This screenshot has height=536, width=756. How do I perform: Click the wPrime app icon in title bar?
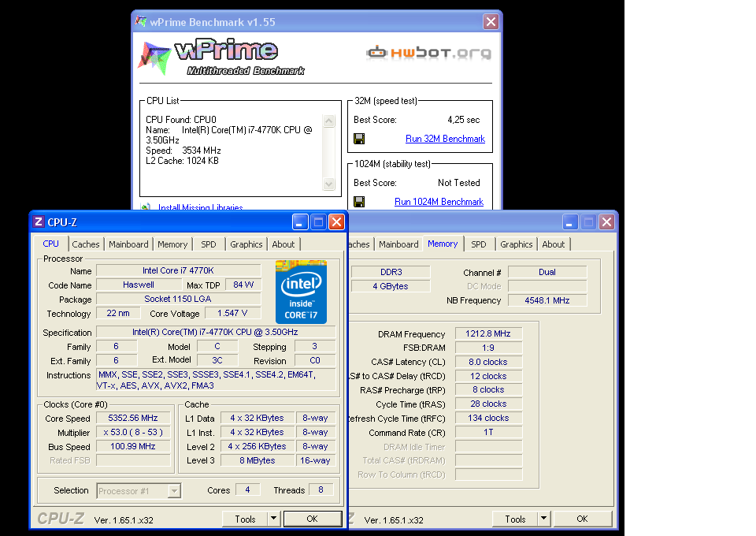point(141,22)
